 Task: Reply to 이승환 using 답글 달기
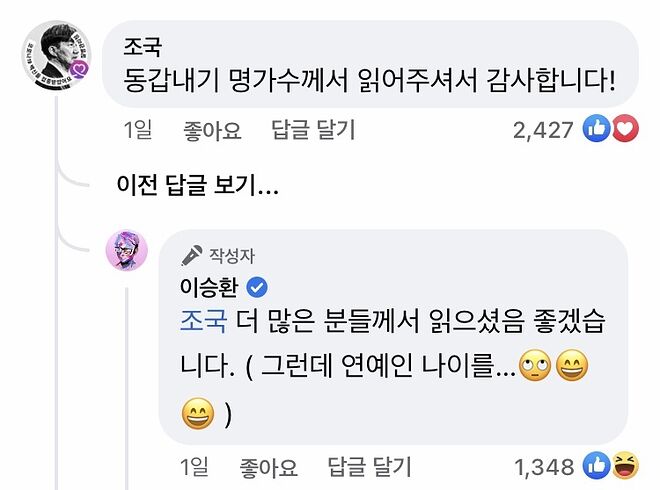pyautogui.click(x=369, y=467)
